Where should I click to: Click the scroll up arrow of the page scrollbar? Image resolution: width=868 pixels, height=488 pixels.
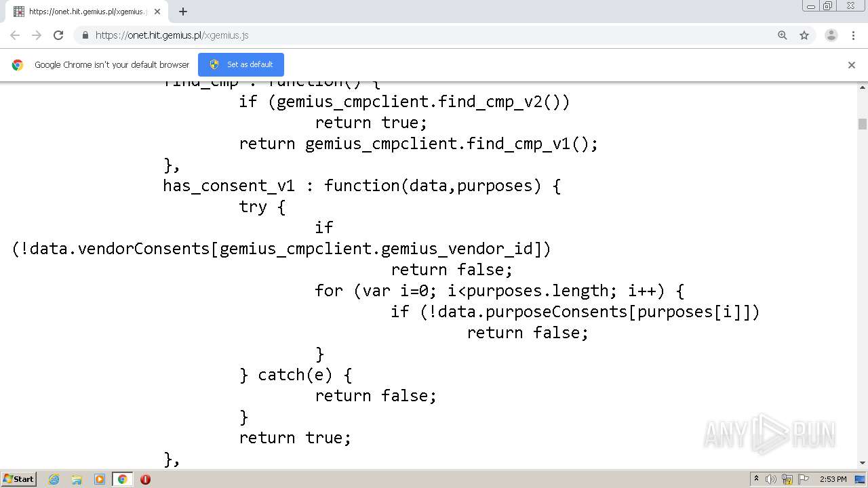[863, 87]
